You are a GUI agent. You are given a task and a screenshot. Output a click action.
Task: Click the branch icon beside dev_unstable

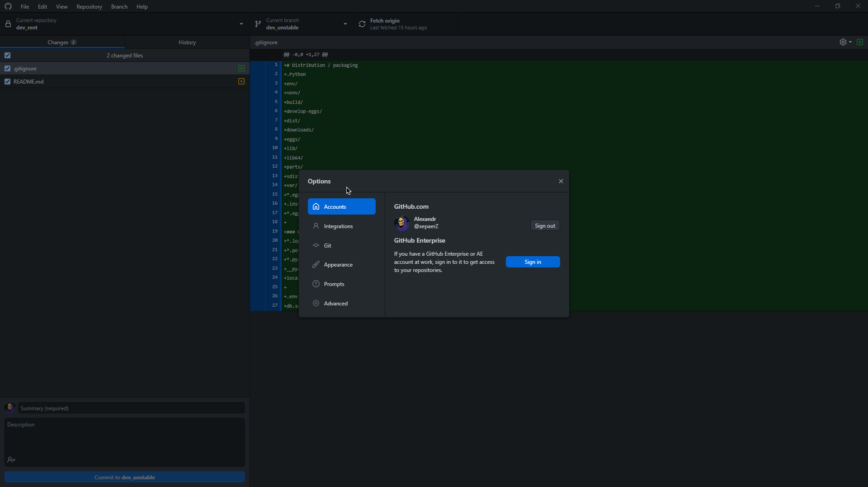(258, 24)
